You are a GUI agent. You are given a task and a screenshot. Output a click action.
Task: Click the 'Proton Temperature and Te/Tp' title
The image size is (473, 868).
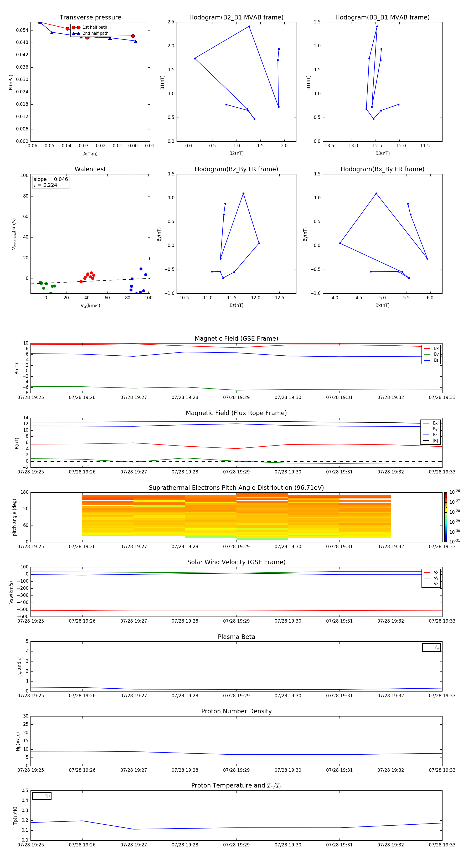pos(236,786)
